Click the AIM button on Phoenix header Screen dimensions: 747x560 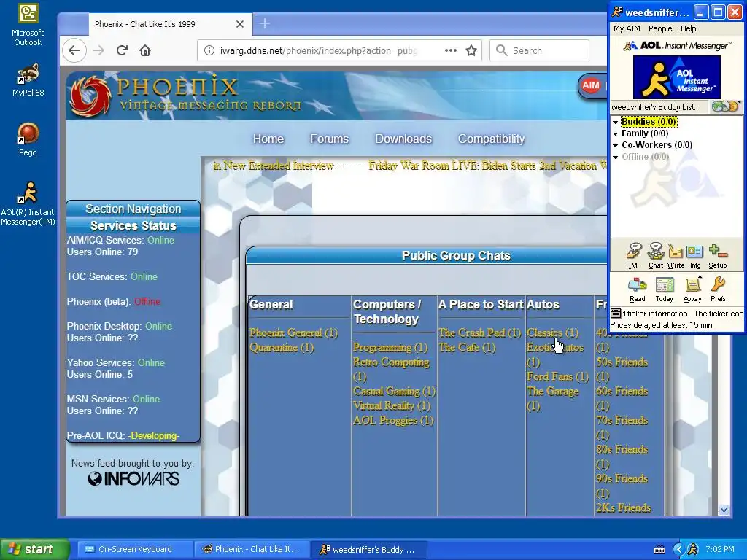591,86
